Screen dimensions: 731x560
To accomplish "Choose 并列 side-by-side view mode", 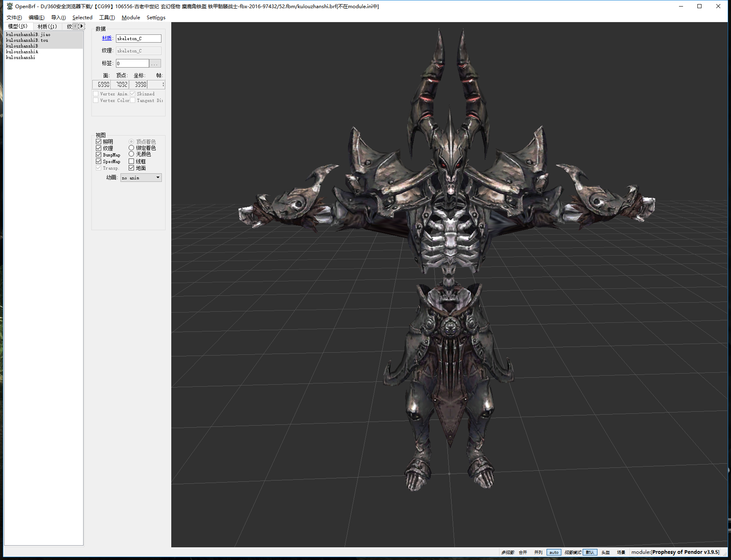I will 538,552.
